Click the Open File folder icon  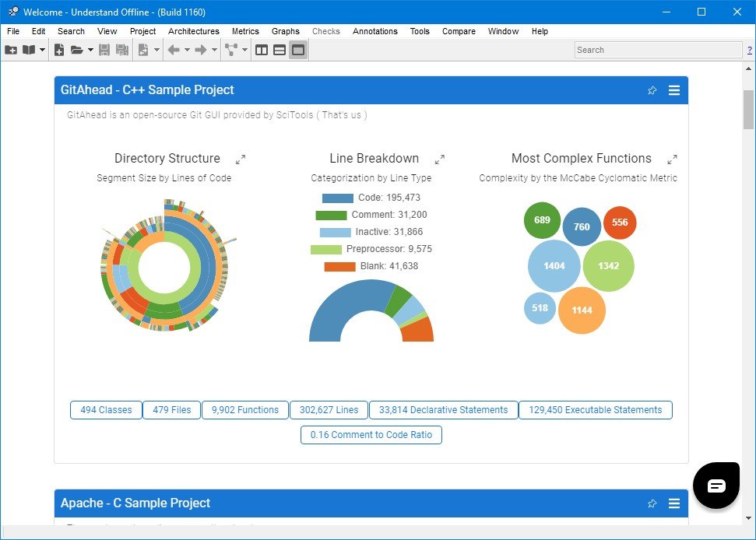76,50
